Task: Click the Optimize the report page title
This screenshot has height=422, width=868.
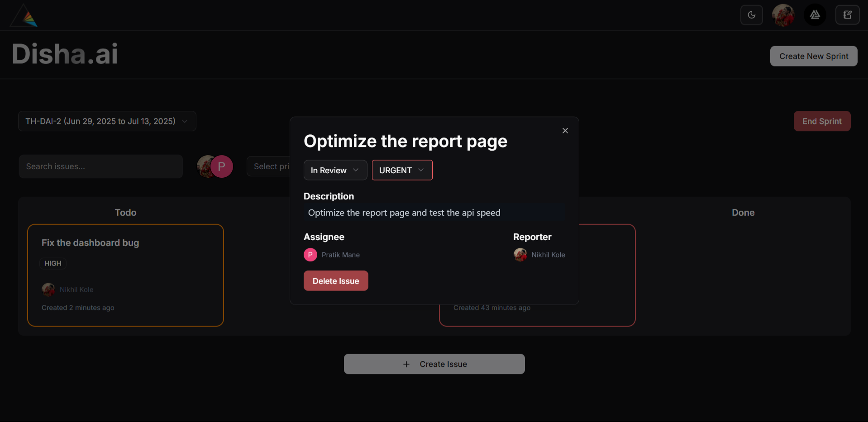Action: 405,141
